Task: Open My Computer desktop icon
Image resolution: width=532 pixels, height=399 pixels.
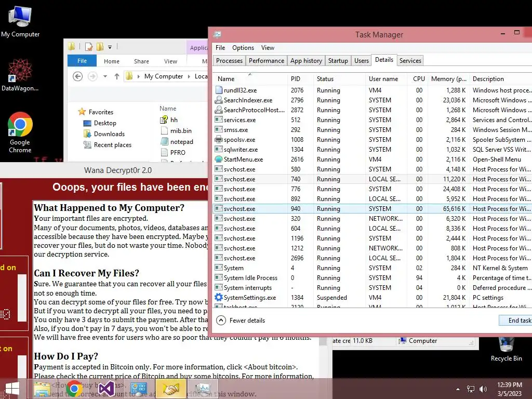Action: tap(20, 21)
